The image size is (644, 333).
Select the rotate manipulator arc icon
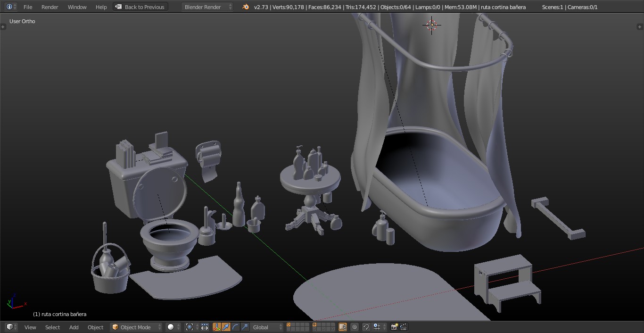[x=236, y=327]
